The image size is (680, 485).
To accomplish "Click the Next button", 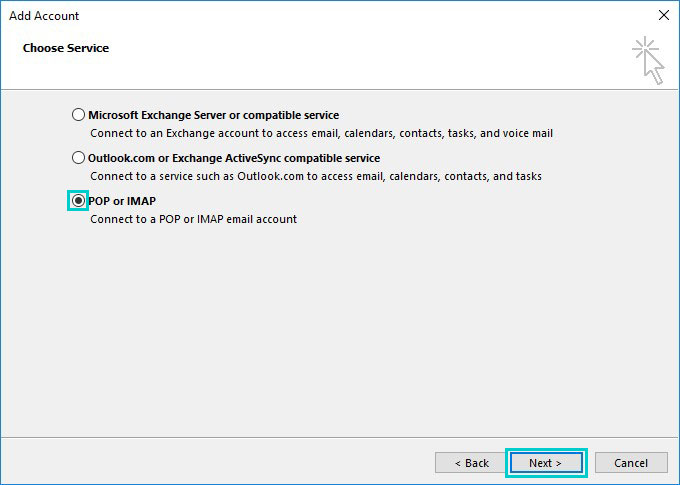I will pos(546,463).
